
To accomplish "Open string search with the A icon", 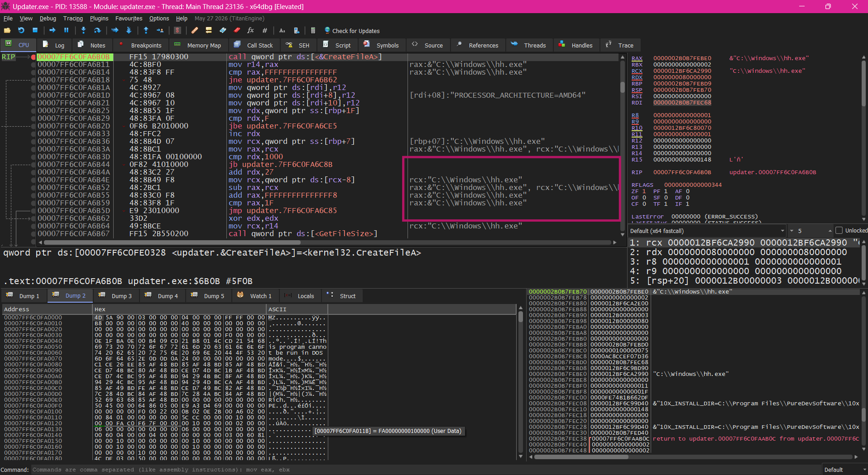I will point(282,30).
